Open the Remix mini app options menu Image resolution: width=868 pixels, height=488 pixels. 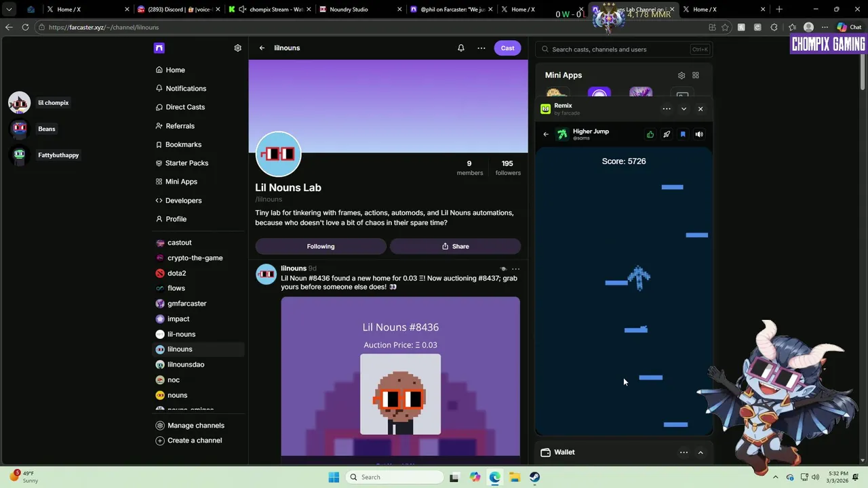pos(667,109)
